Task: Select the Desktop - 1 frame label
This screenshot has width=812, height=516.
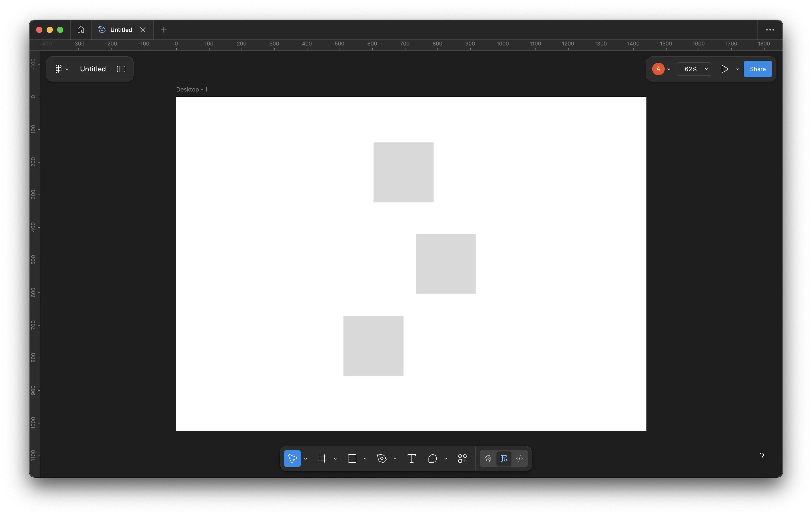Action: pos(191,89)
